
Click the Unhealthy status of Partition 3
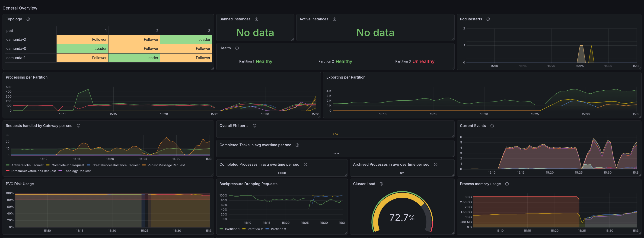(423, 61)
